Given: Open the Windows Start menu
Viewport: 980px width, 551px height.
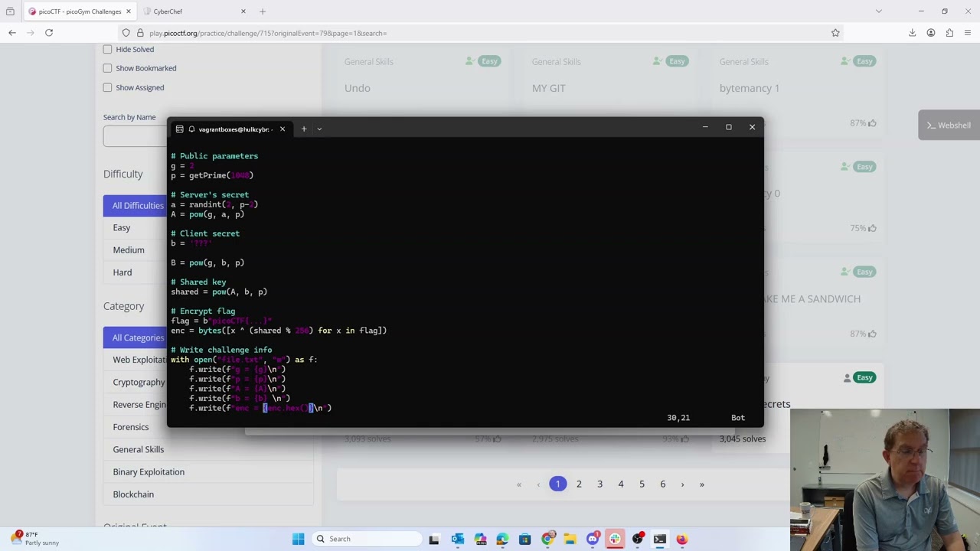Looking at the screenshot, I should (x=299, y=539).
